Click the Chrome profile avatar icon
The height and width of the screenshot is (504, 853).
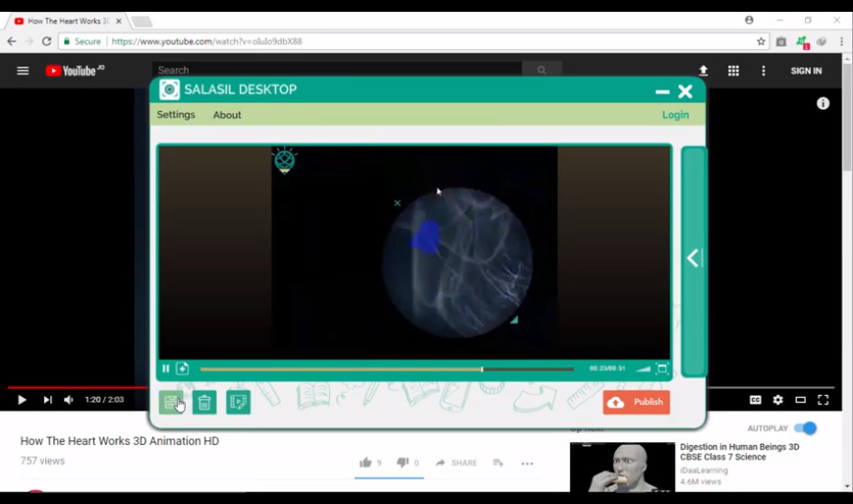click(x=749, y=20)
